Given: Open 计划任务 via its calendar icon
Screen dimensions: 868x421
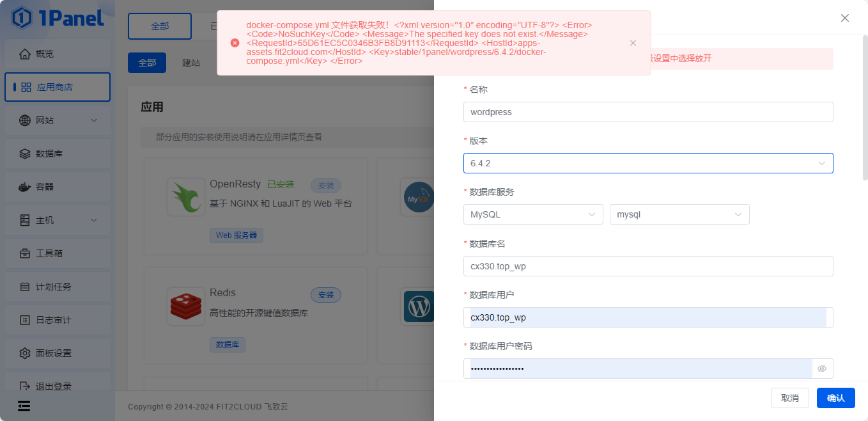Looking at the screenshot, I should coord(25,287).
